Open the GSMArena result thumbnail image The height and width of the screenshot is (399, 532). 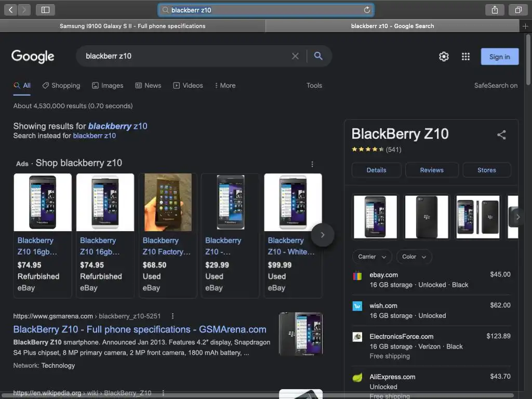tap(301, 334)
